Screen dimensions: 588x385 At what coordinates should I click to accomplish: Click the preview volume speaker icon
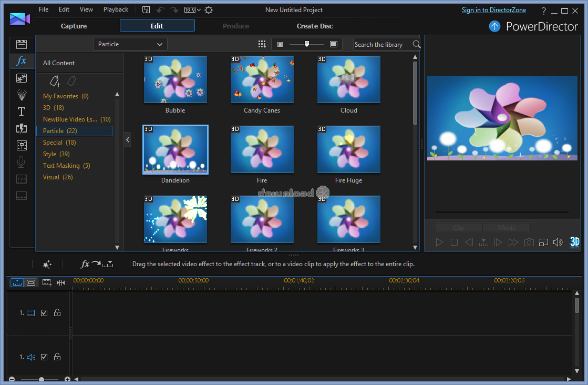point(559,242)
